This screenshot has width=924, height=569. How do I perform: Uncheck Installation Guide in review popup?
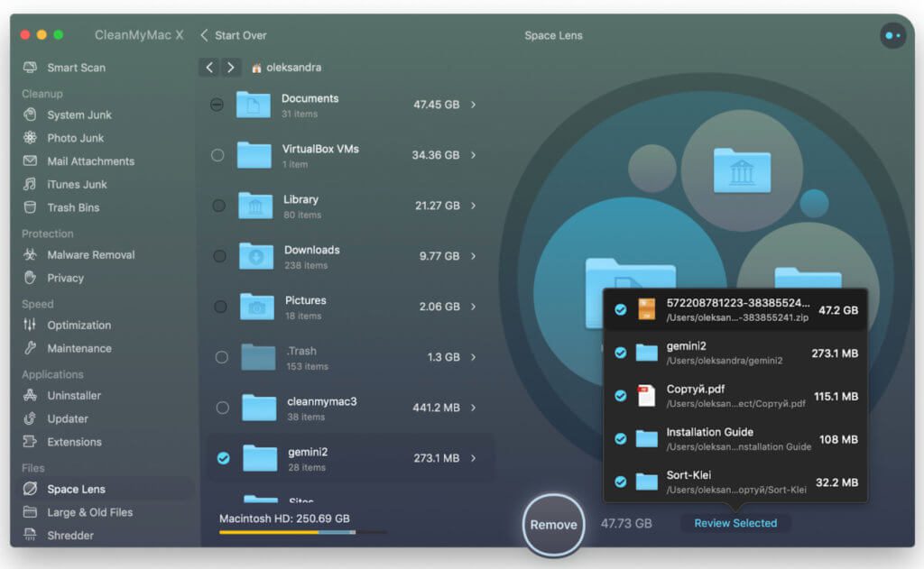[621, 439]
